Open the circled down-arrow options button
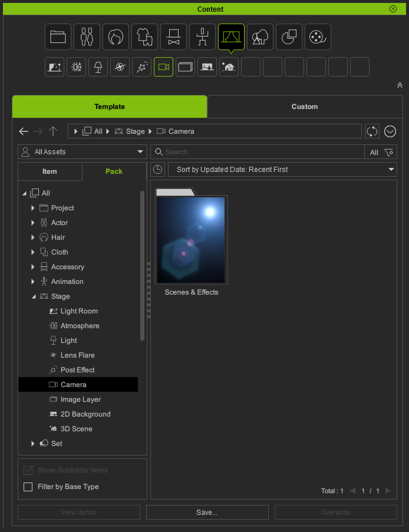 [x=390, y=131]
